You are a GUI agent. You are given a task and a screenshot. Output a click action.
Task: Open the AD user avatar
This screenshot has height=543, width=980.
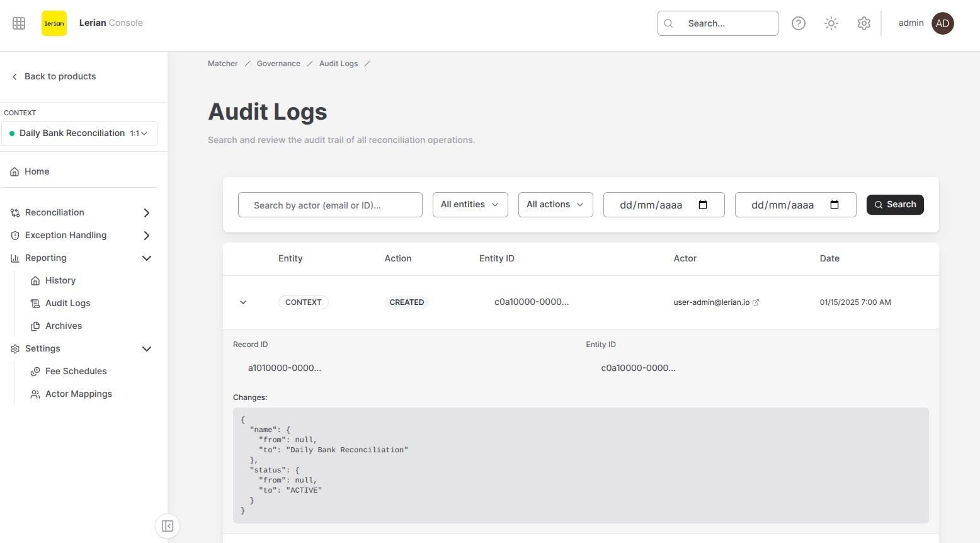click(x=943, y=23)
